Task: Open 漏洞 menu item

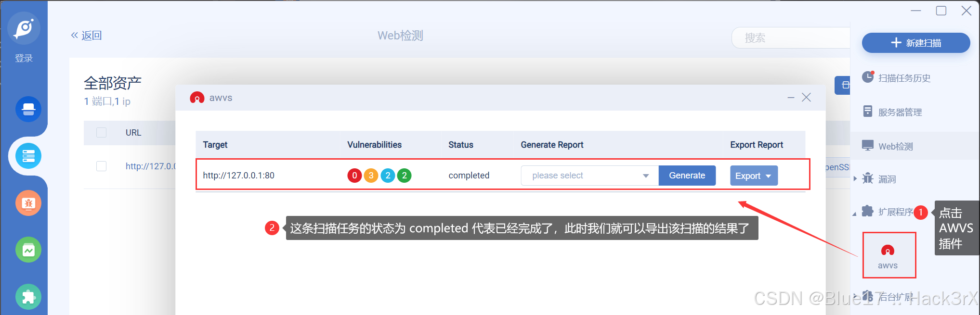Action: click(887, 179)
